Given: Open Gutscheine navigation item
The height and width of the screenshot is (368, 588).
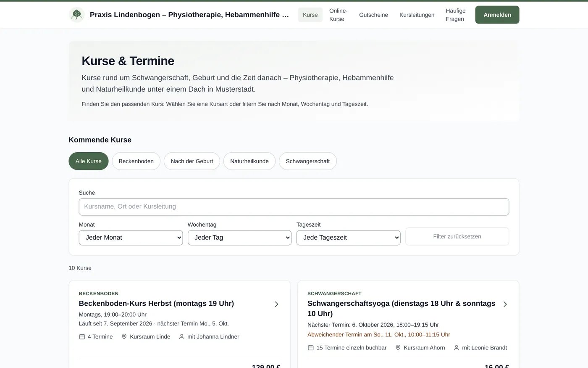Looking at the screenshot, I should pos(373,15).
